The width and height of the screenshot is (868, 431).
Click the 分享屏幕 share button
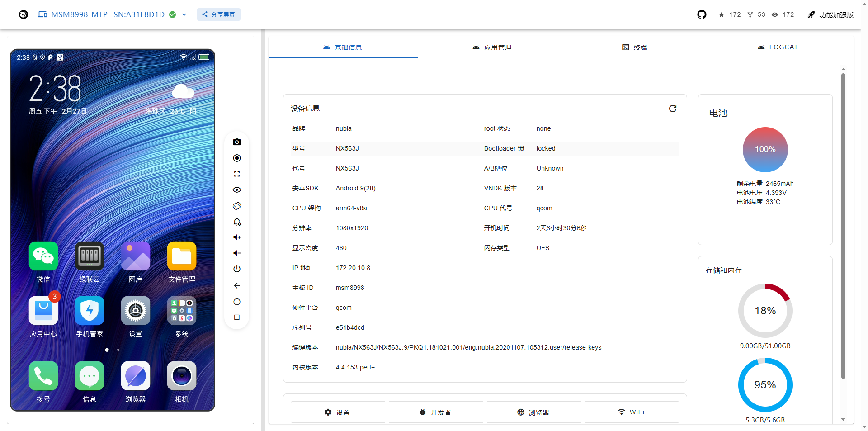coord(218,14)
